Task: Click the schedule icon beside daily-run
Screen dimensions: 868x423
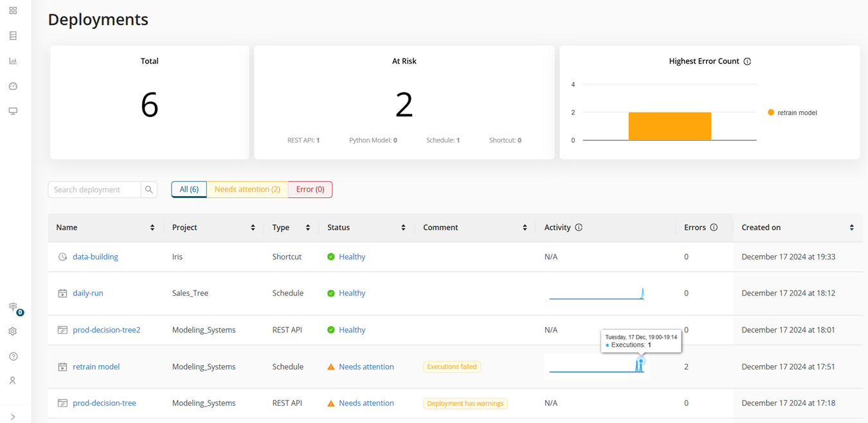Action: click(x=62, y=293)
